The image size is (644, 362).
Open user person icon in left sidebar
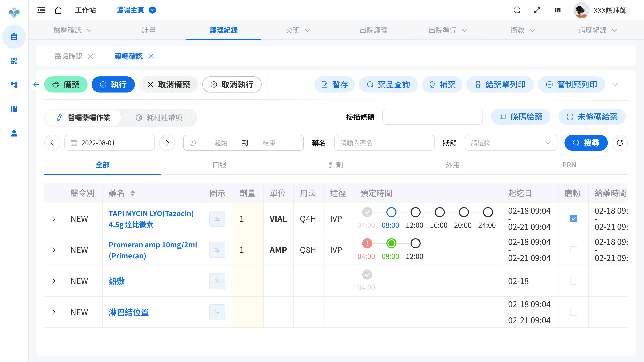[x=14, y=133]
